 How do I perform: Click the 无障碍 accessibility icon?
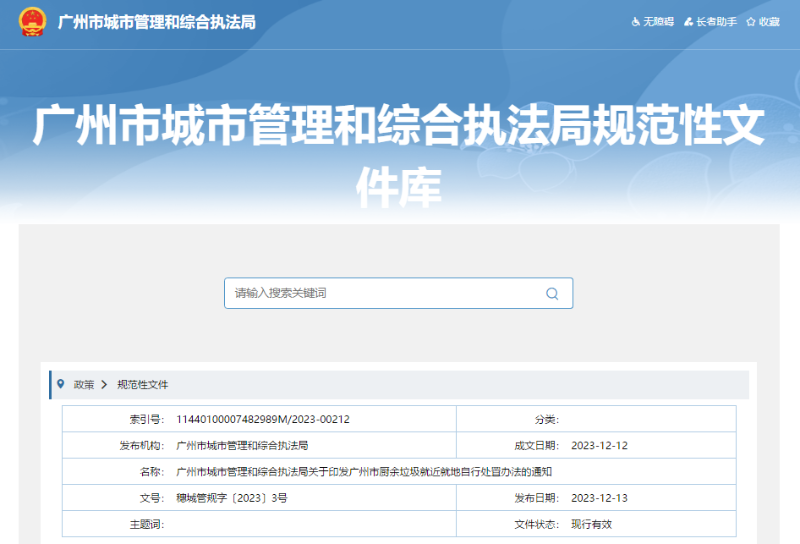[636, 22]
